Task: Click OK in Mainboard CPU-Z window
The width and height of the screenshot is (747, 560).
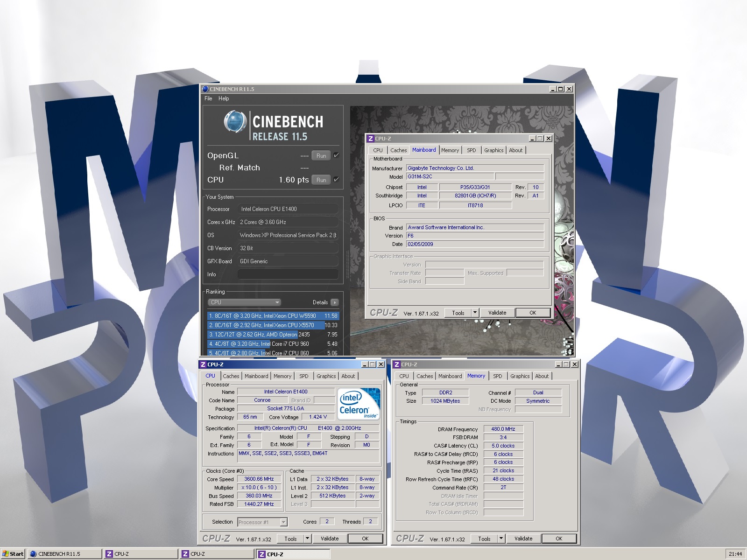Action: point(533,313)
